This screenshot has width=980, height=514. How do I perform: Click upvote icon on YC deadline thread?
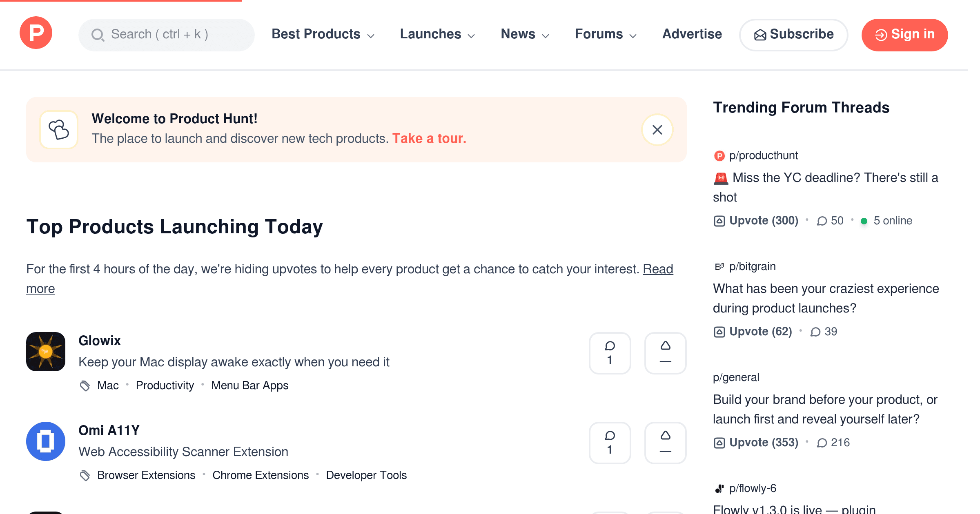pyautogui.click(x=719, y=221)
